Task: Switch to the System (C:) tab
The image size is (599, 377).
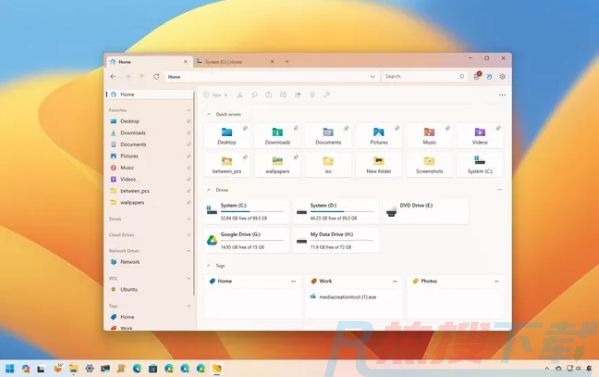Action: coord(236,61)
